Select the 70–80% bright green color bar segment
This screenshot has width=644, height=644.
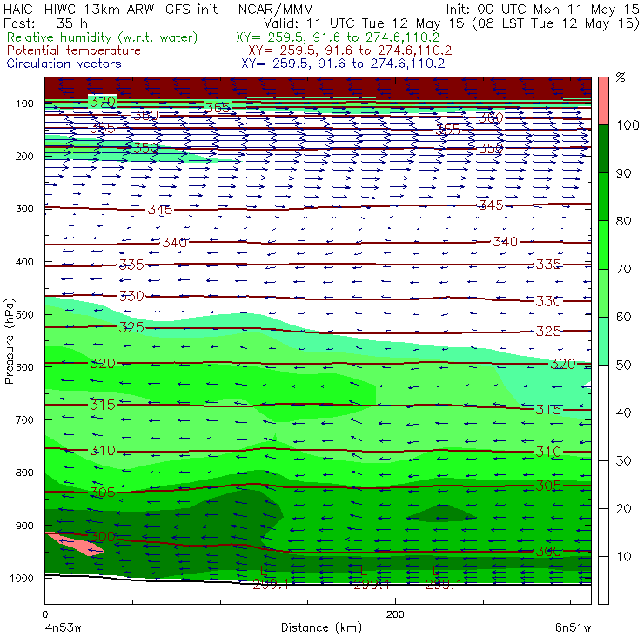tap(603, 245)
